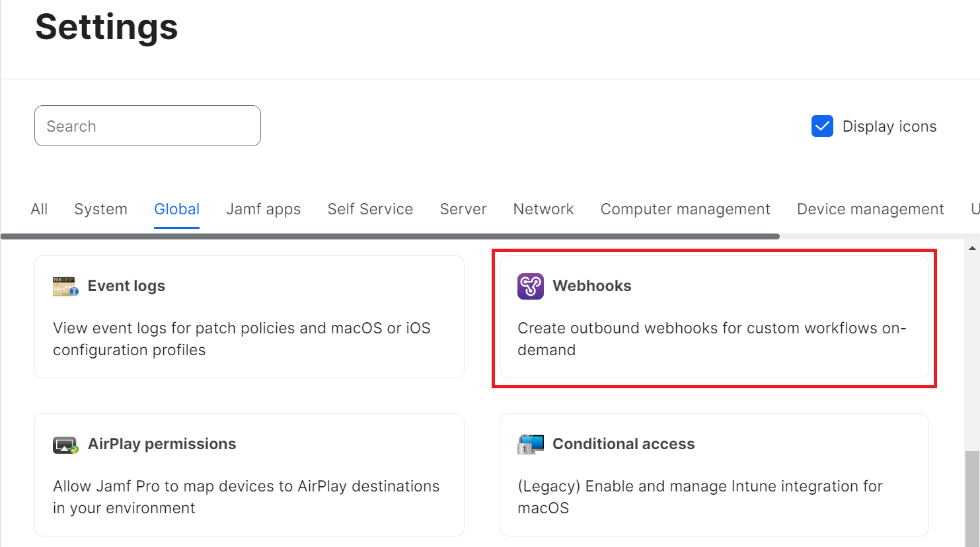Uncheck the Display icons checkbox

click(x=822, y=126)
